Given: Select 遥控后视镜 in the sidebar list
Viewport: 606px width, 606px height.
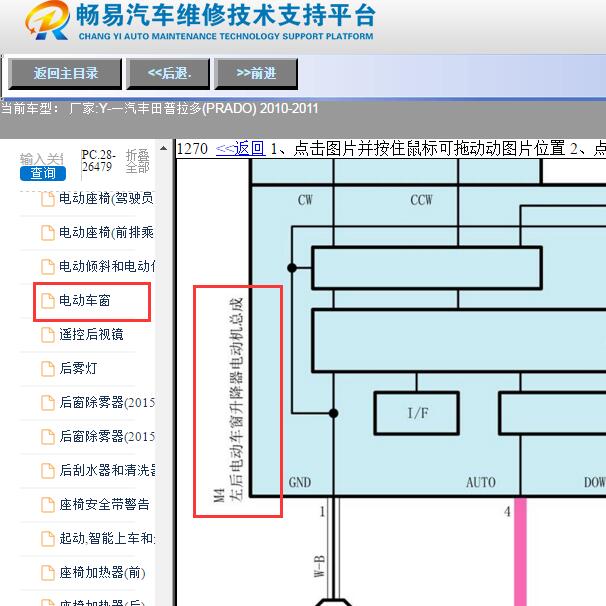Looking at the screenshot, I should click(91, 334).
